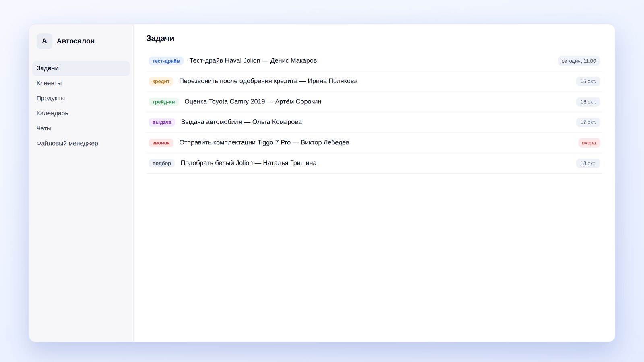This screenshot has width=644, height=362.
Task: Go to Клиенты in the sidebar
Action: [x=81, y=83]
